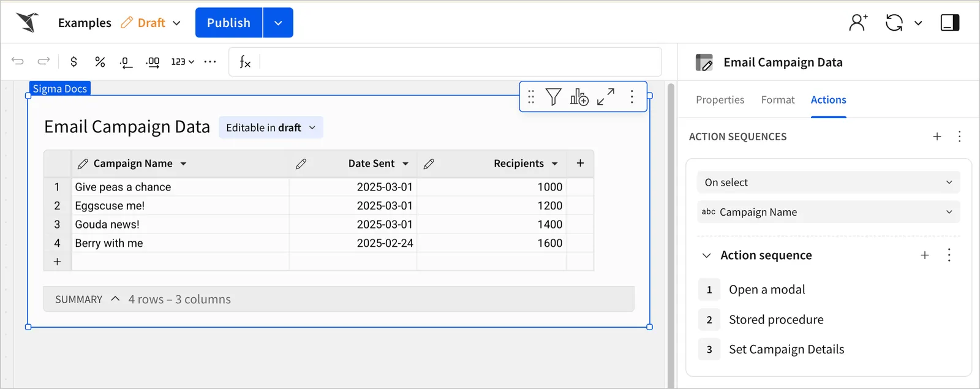The image size is (980, 389).
Task: Open Recipients column menu arrow
Action: coord(555,164)
